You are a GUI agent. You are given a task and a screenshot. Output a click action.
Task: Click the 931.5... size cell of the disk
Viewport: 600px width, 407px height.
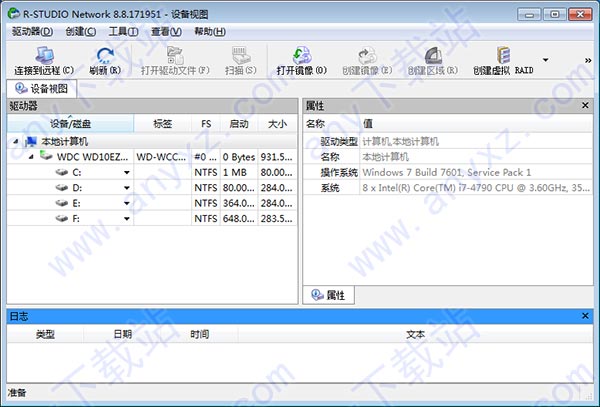click(277, 157)
